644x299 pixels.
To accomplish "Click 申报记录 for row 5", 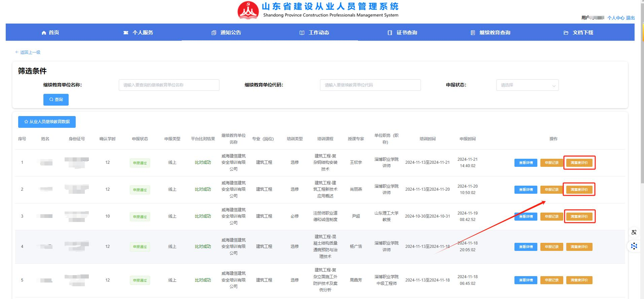I will pos(551,280).
